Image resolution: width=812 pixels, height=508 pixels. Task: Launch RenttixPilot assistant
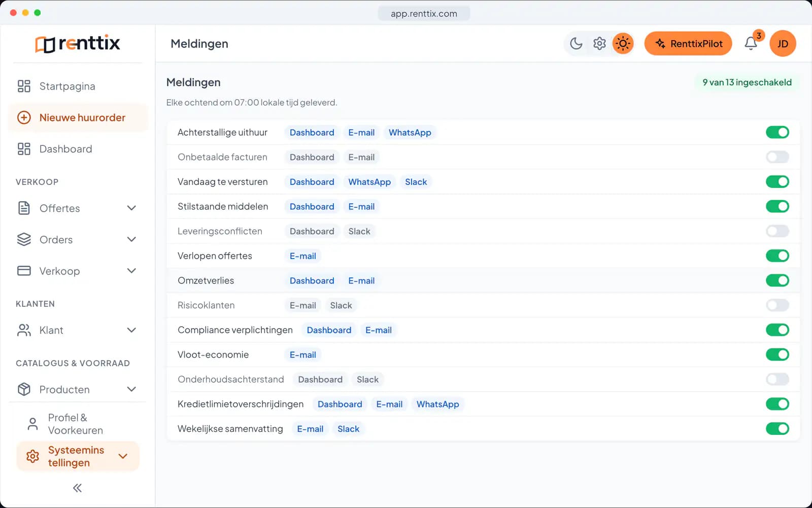click(x=688, y=44)
